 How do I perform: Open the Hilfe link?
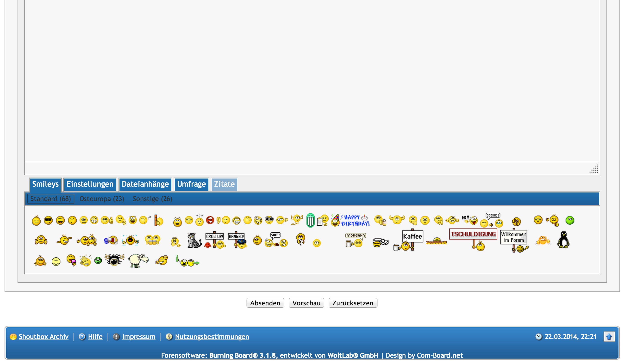pos(95,337)
